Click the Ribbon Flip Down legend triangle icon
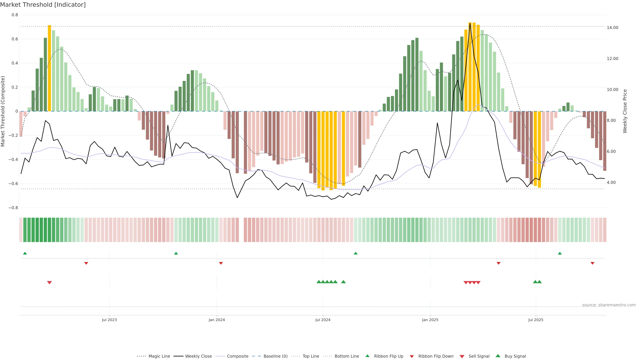Image resolution: width=644 pixels, height=362 pixels. coord(412,356)
